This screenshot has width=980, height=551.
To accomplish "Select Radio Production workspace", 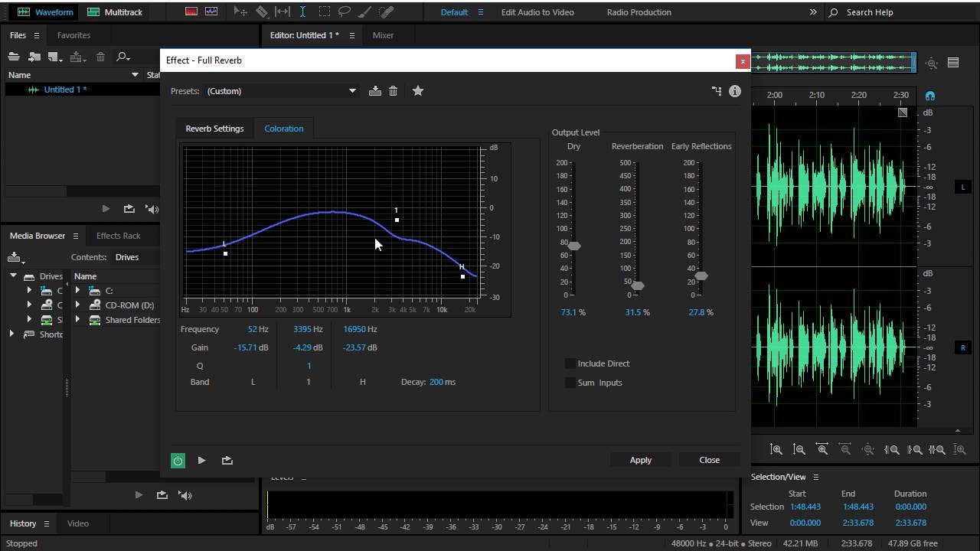I will [x=639, y=12].
